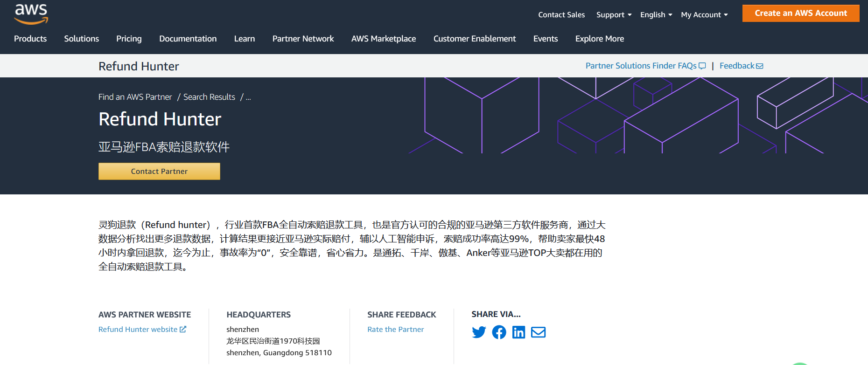Click Create an AWS Account button
This screenshot has height=365, width=868.
[801, 13]
